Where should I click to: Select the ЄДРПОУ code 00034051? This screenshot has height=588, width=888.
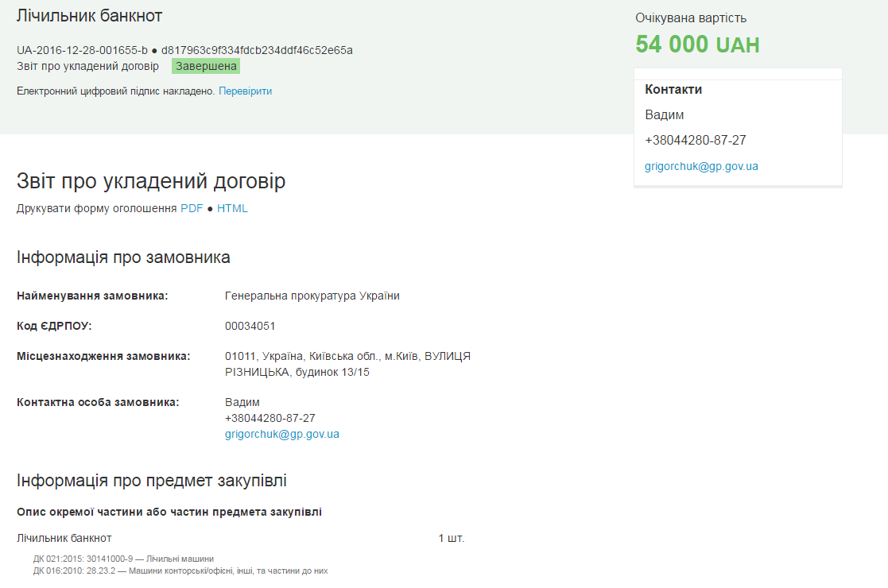pyautogui.click(x=250, y=326)
